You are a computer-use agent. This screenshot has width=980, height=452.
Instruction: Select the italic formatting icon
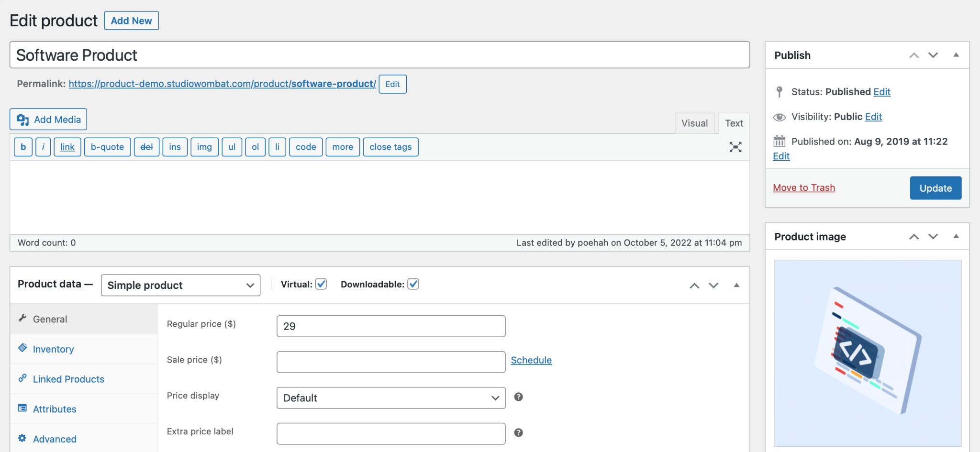pos(43,147)
